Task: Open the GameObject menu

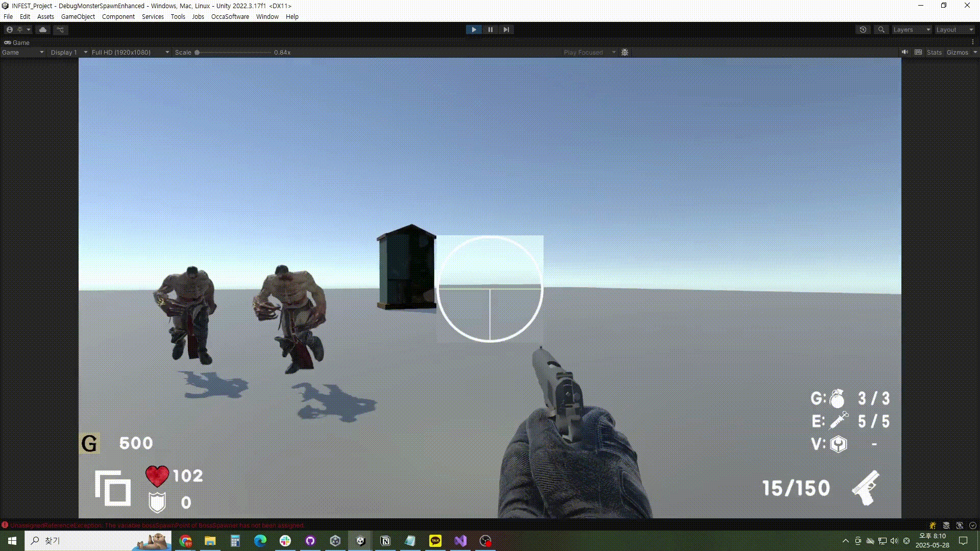Action: [78, 16]
